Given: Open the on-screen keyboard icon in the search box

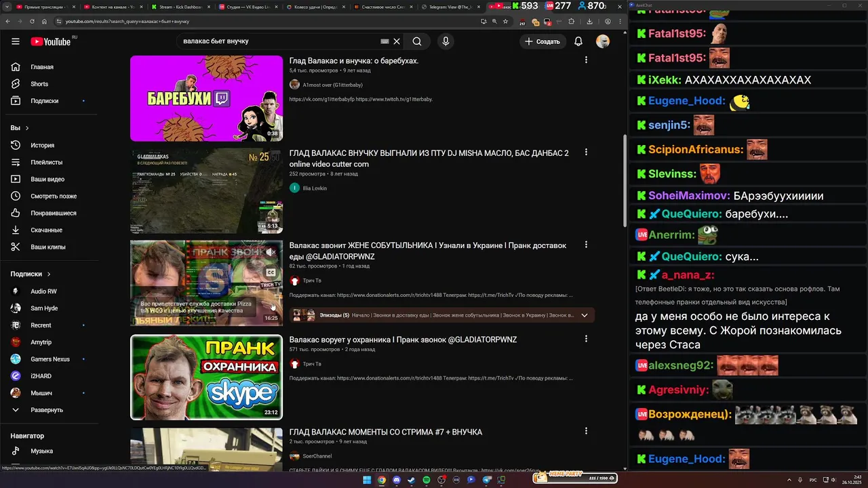Looking at the screenshot, I should pyautogui.click(x=384, y=41).
